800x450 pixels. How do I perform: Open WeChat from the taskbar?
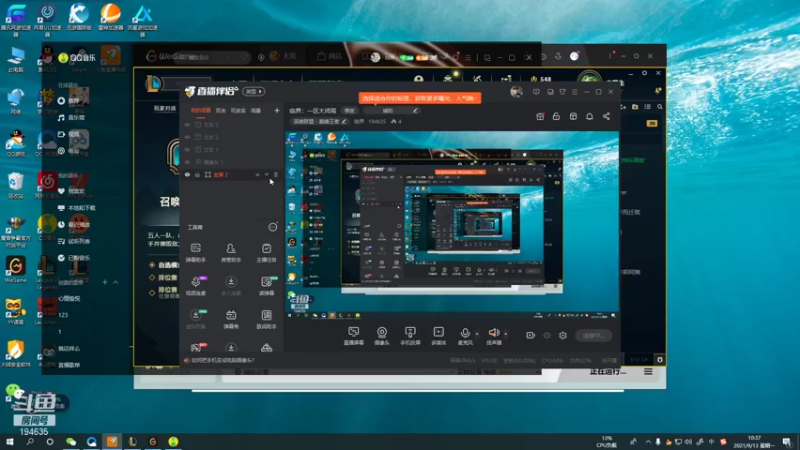tap(71, 441)
